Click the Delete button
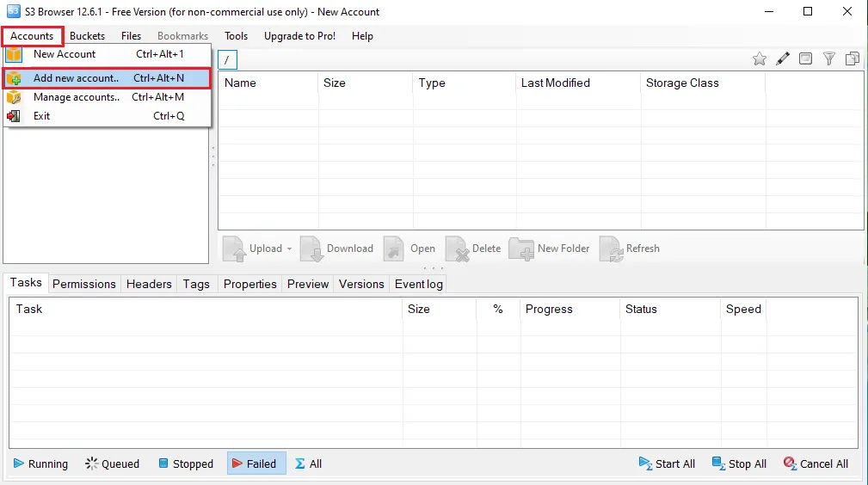This screenshot has width=868, height=485. pyautogui.click(x=473, y=249)
